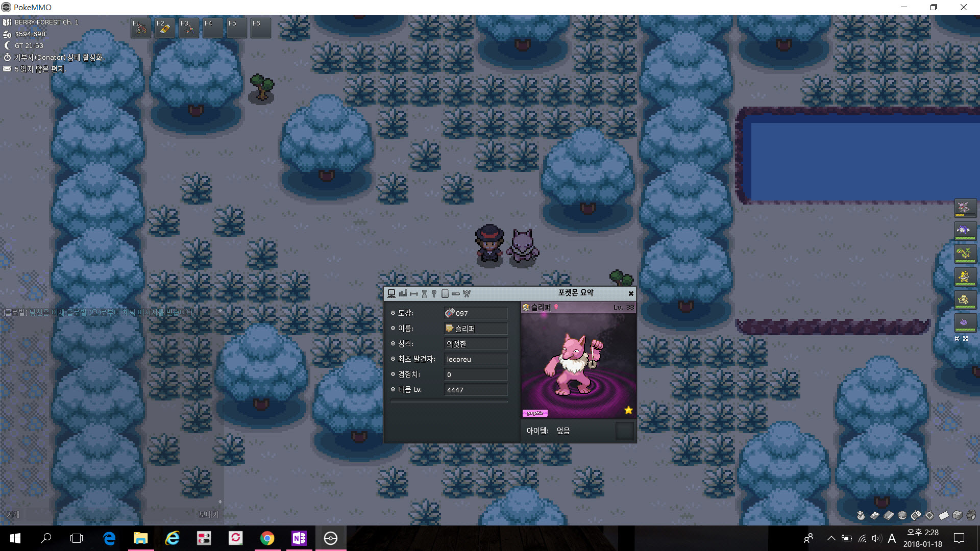Use the F2 hotkey item slot
The width and height of the screenshot is (980, 551).
point(164,28)
